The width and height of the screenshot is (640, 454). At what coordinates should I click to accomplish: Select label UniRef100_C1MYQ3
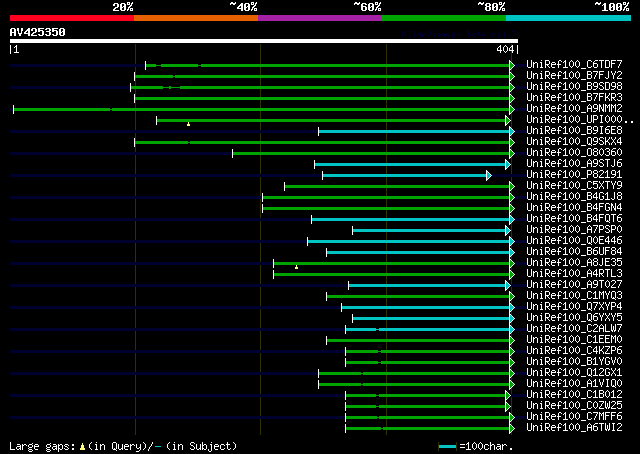pyautogui.click(x=574, y=296)
